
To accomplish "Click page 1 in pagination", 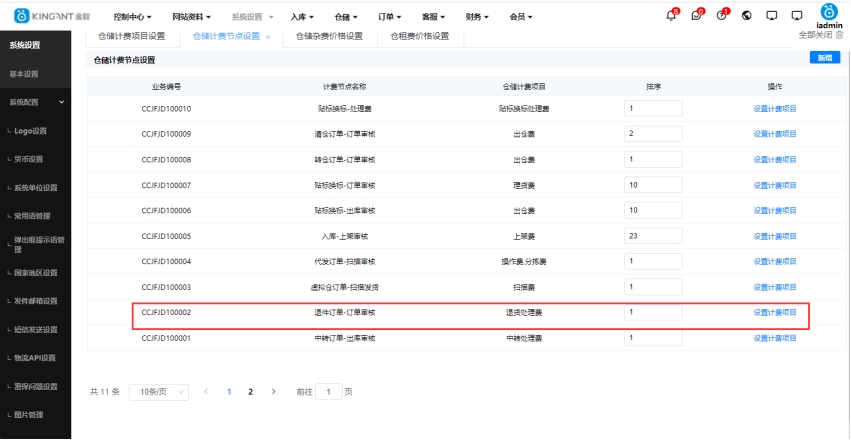I will click(x=229, y=392).
